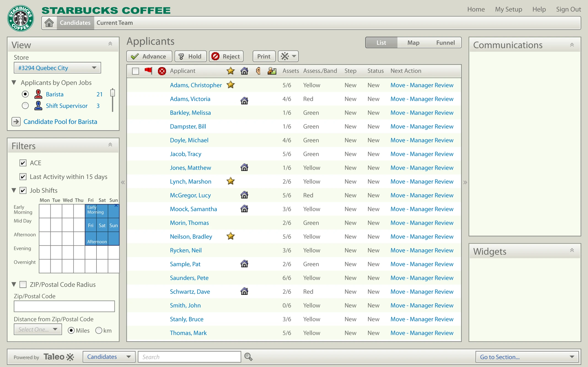Click the Print button
This screenshot has width=588, height=367.
(264, 56)
